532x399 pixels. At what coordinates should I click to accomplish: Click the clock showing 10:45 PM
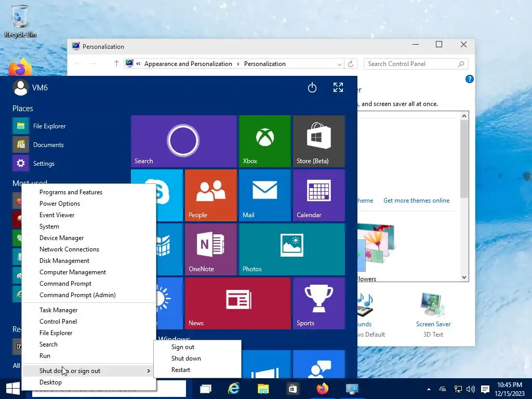[510, 385]
